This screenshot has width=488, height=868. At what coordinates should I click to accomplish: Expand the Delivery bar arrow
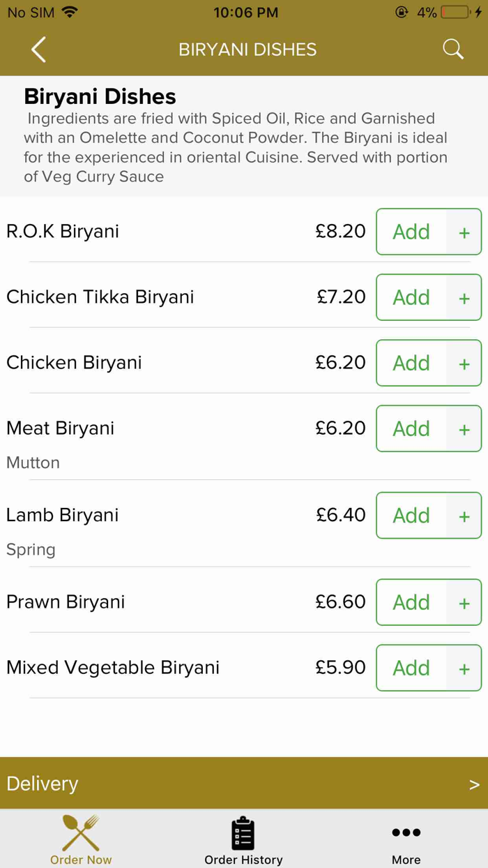coord(474,784)
